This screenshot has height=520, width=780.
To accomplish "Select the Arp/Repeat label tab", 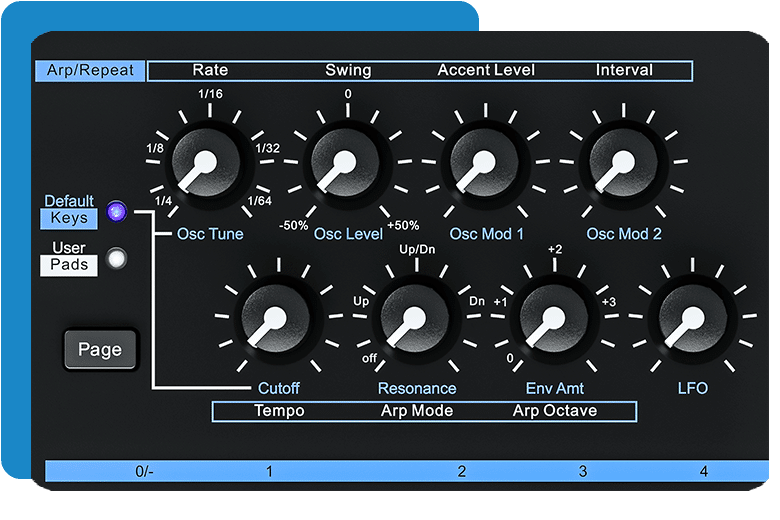I will point(90,71).
